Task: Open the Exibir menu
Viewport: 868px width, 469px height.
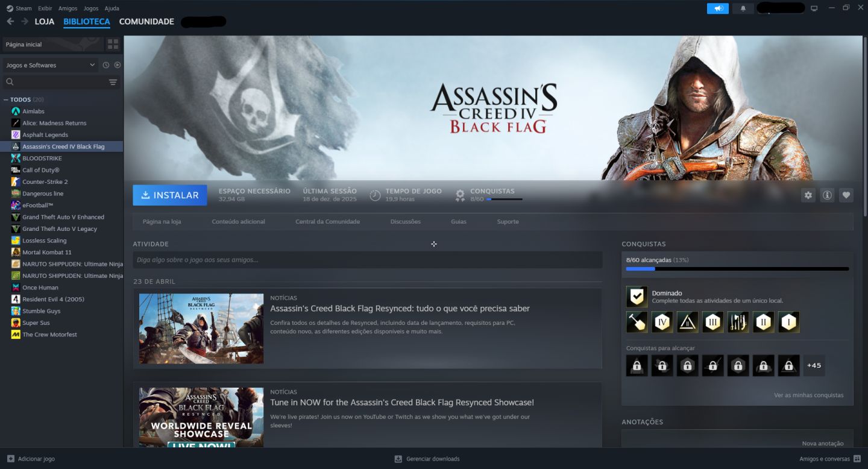Action: [x=45, y=8]
